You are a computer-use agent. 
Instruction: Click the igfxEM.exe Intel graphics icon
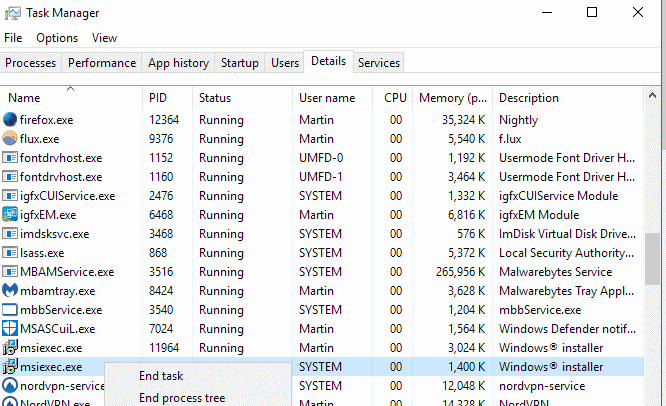click(10, 214)
